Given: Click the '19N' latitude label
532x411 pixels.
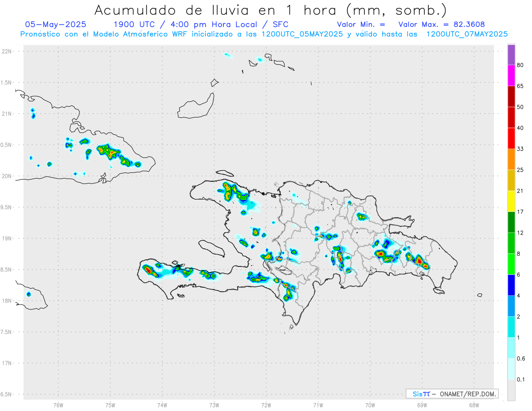Looking at the screenshot, I should [x=7, y=239].
